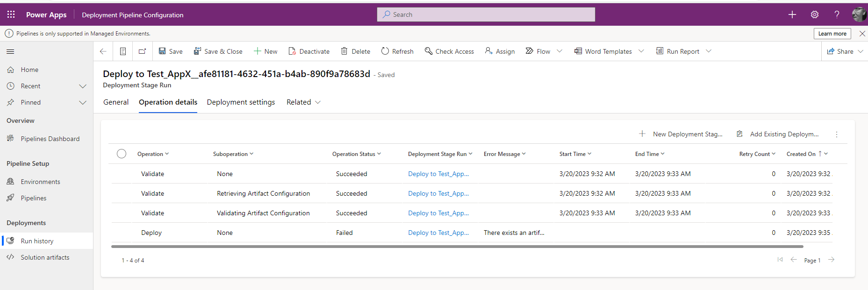The image size is (868, 290).
Task: Click the Refresh command
Action: coord(397,51)
